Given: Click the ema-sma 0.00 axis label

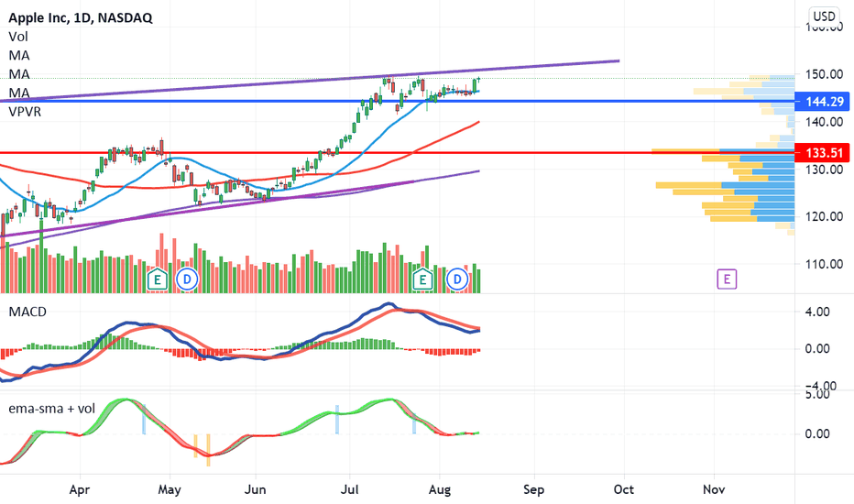Looking at the screenshot, I should [x=817, y=433].
